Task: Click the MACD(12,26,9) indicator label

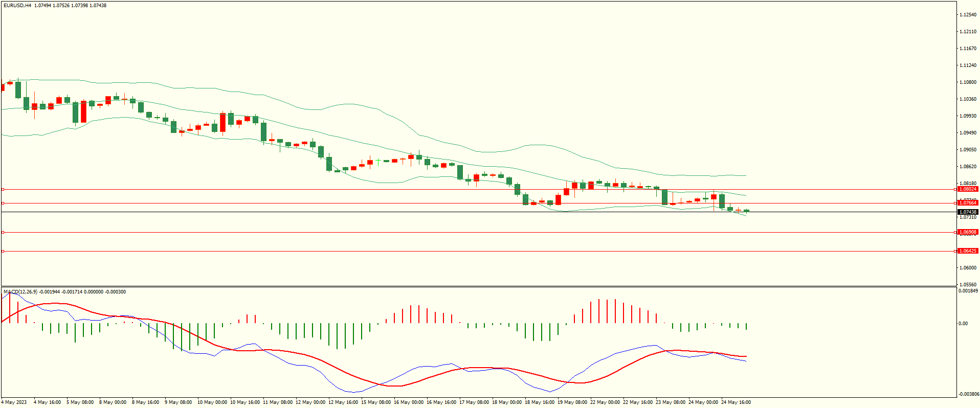Action: 20,292
